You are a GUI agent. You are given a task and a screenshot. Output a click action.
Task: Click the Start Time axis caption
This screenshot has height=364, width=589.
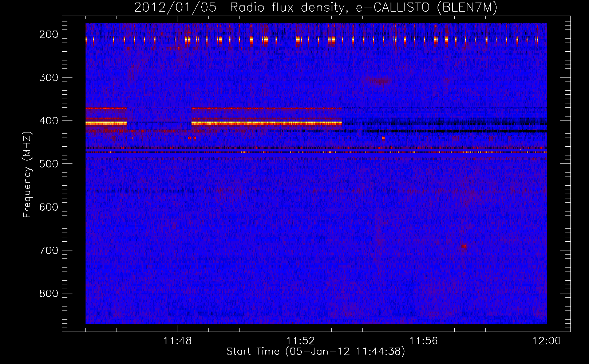(316, 352)
